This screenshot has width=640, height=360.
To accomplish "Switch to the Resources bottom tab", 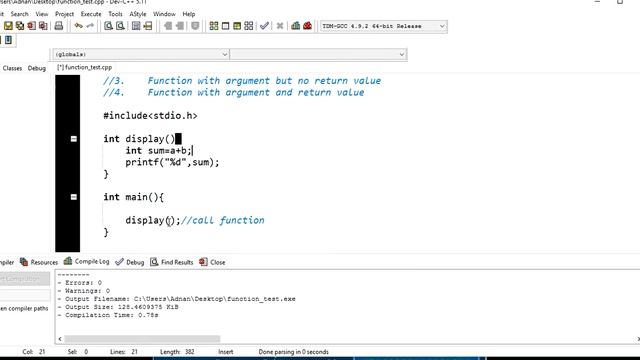I will point(39,262).
